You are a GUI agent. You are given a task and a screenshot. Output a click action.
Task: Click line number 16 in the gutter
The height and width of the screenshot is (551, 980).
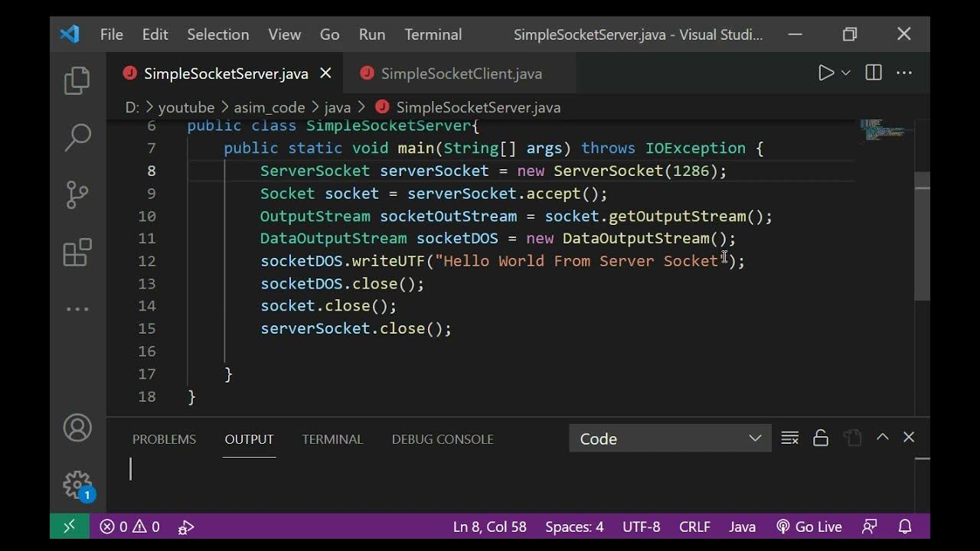pos(147,351)
